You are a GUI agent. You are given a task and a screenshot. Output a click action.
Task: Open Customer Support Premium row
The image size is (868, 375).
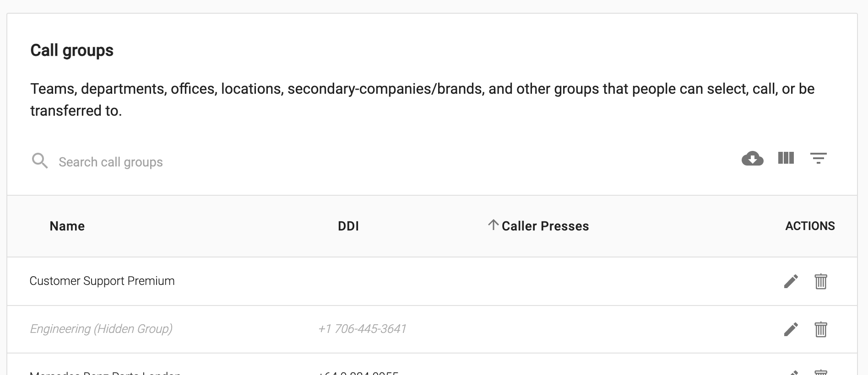tap(432, 281)
